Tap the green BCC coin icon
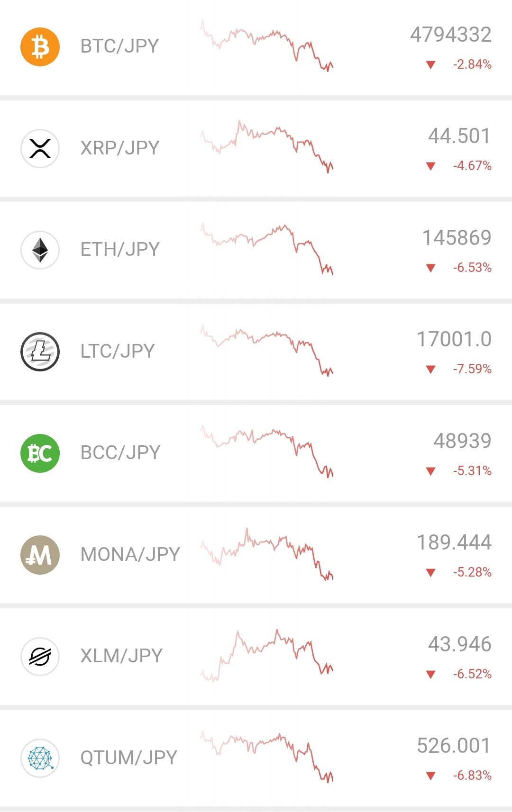 pos(40,453)
